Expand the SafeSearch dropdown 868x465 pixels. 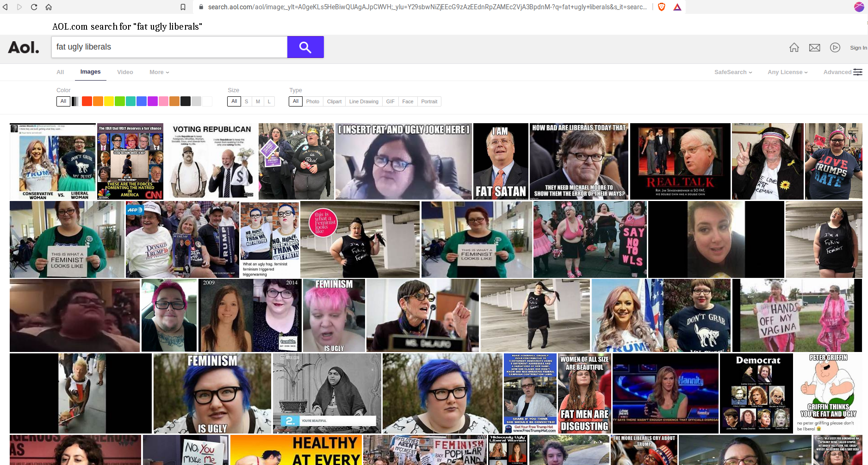(x=733, y=72)
